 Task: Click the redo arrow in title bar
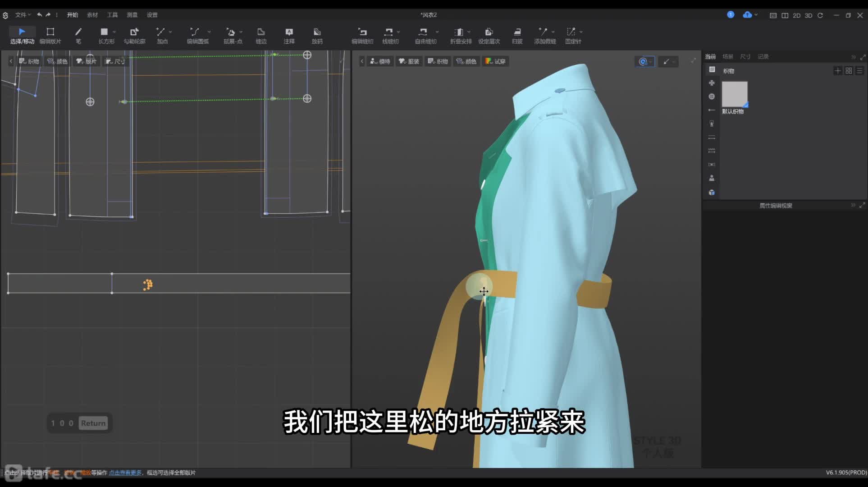pos(48,15)
